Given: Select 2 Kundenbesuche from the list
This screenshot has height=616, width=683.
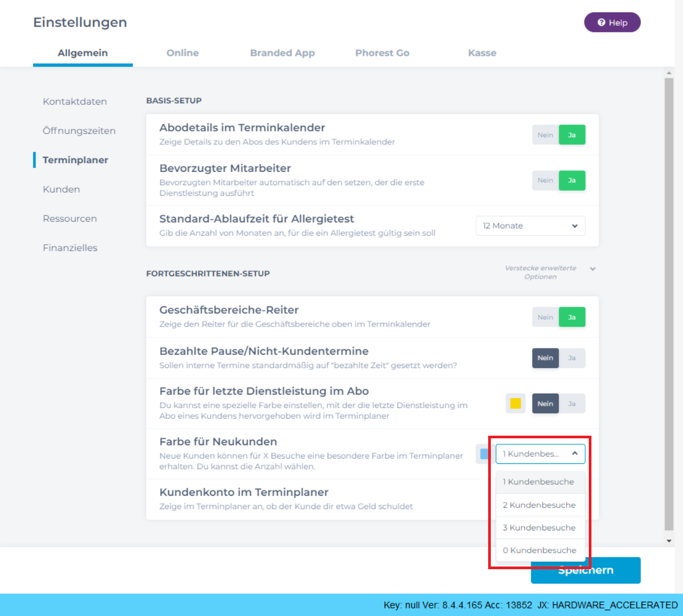Looking at the screenshot, I should click(x=540, y=505).
